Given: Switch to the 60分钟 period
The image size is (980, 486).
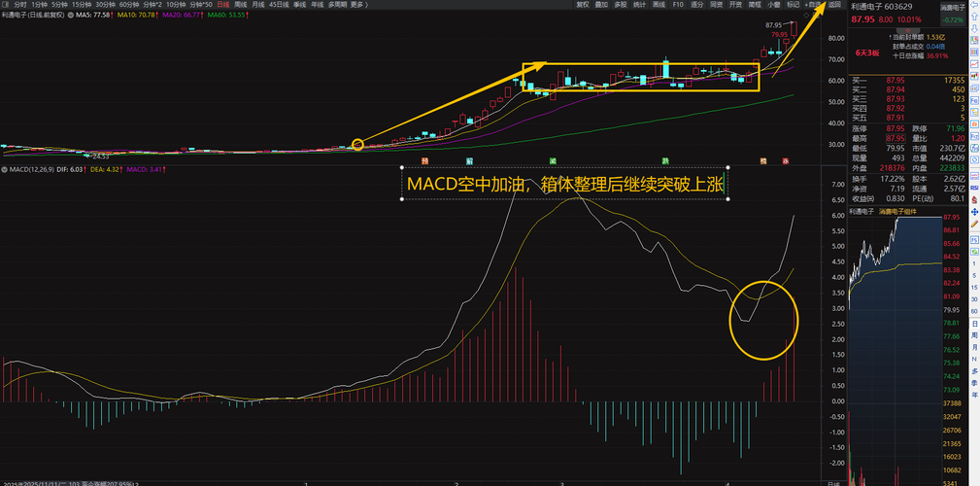Looking at the screenshot, I should pos(129,5).
